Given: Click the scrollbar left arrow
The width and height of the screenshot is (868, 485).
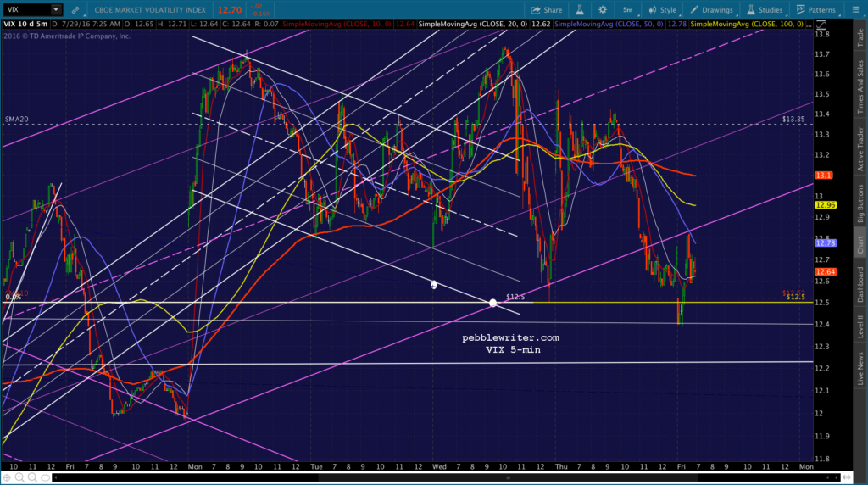Looking at the screenshot, I should coord(55,477).
